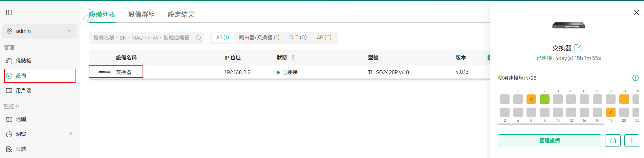
Task: Click version 4.0.13 cell
Action: 462,72
